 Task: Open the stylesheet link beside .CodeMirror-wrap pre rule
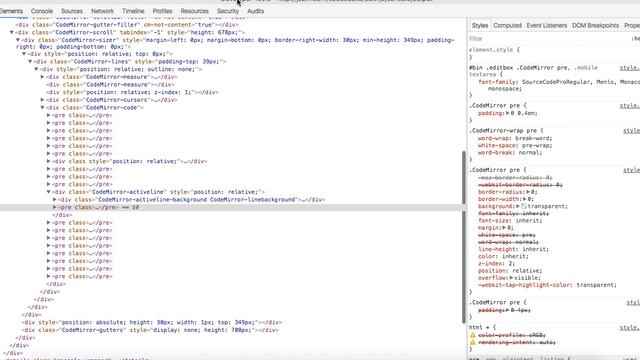click(x=631, y=131)
